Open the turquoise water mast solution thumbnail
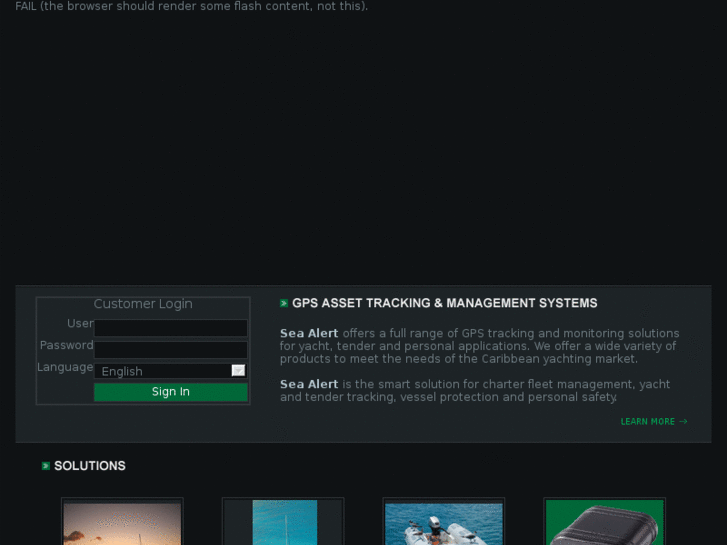Image resolution: width=727 pixels, height=545 pixels. [283, 521]
